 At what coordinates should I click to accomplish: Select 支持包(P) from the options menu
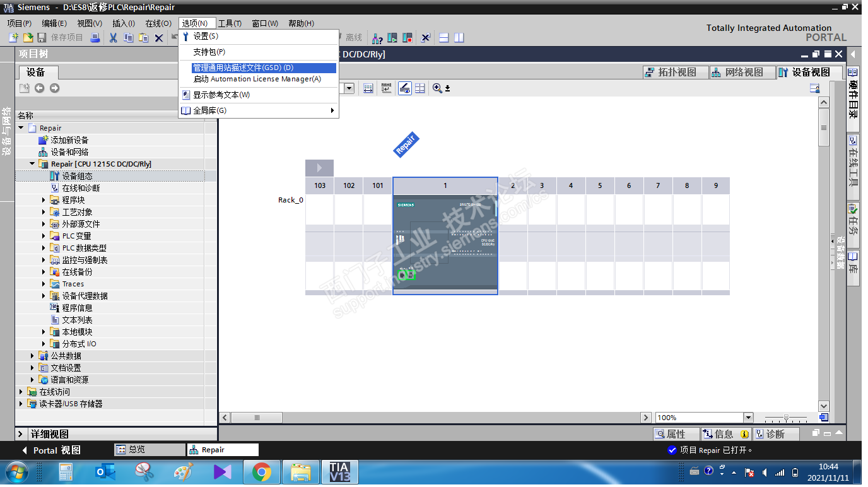259,52
